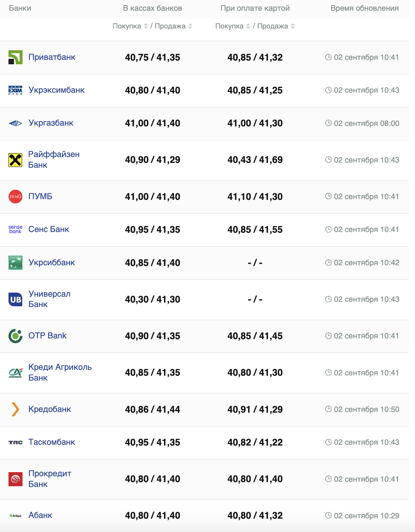Screen dimensions: 415x532
Task: Open the Абанк bank link
Action: click(40, 515)
